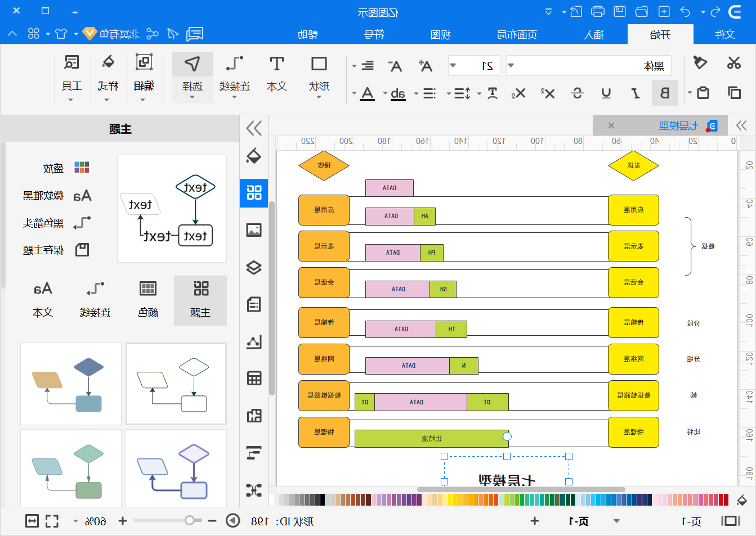Expand the font color dropdown arrow
Image resolution: width=756 pixels, height=536 pixels.
point(354,93)
